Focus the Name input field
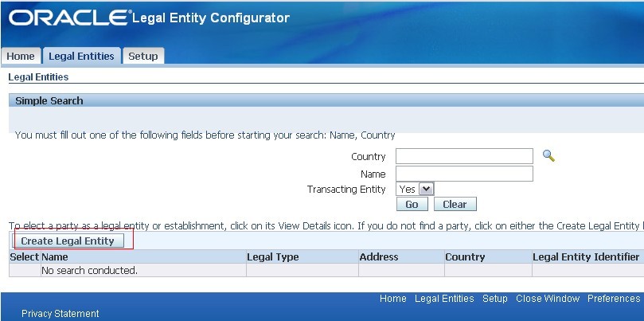 point(464,174)
